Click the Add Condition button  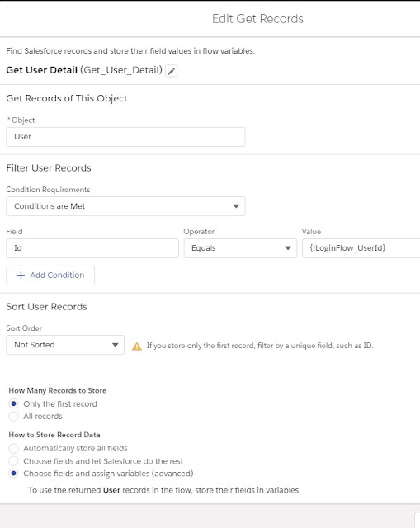click(x=50, y=275)
